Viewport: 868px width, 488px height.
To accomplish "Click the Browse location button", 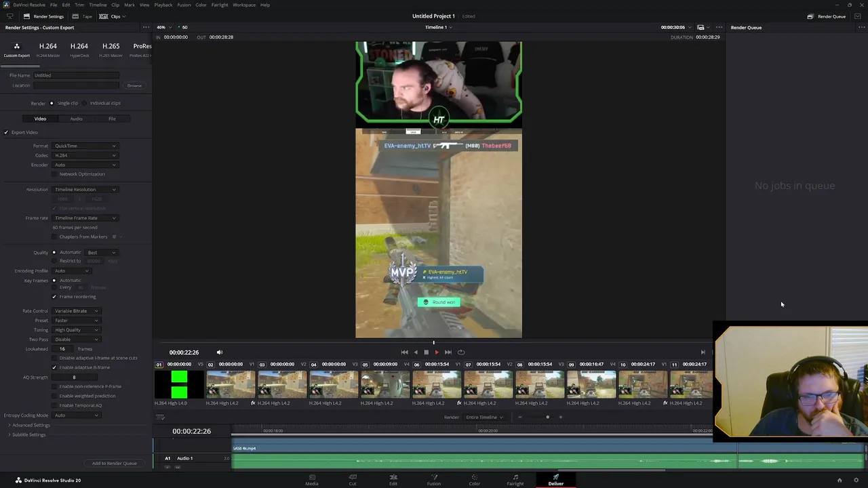I will coord(134,85).
